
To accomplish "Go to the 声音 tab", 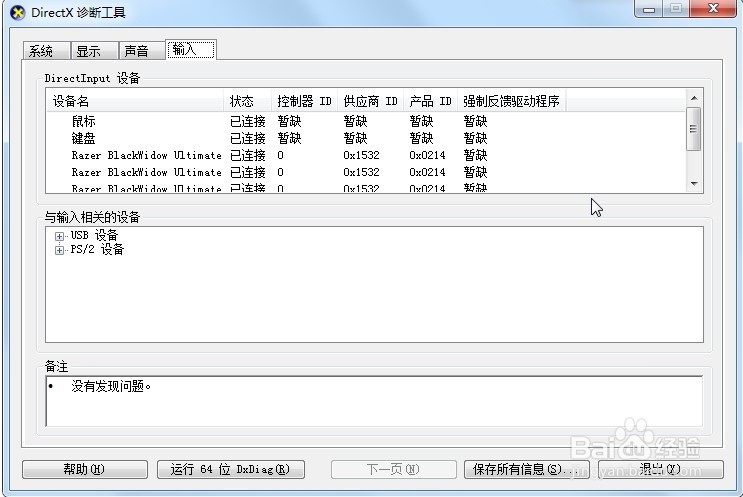I will click(142, 51).
